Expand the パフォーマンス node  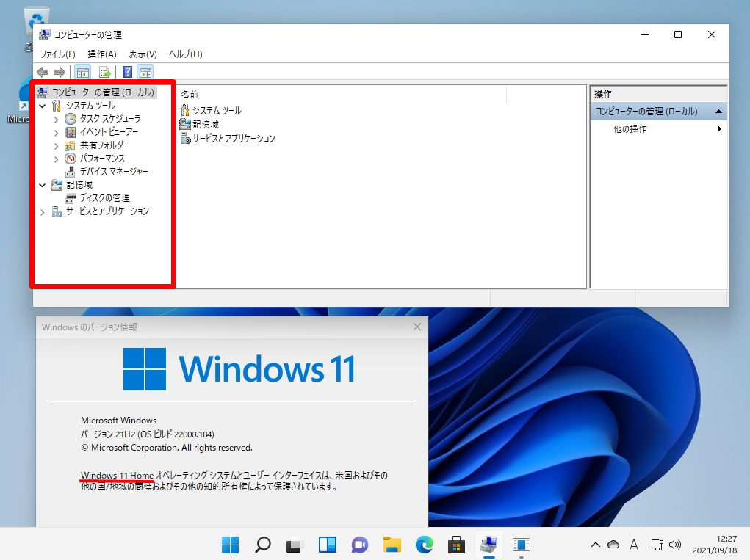coord(56,159)
